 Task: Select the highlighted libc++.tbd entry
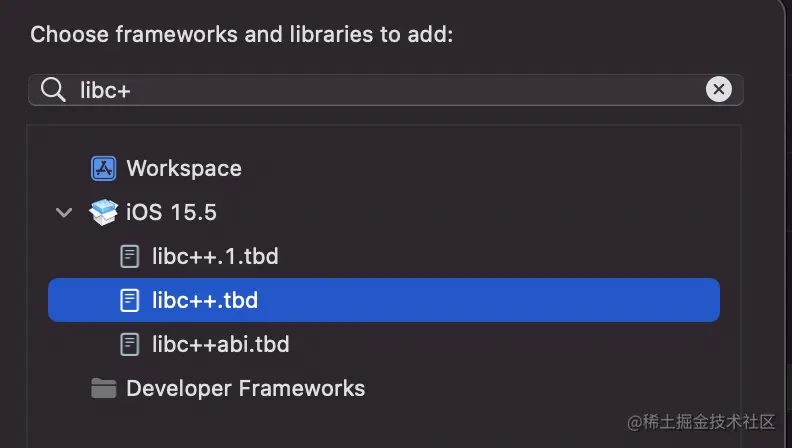(384, 300)
